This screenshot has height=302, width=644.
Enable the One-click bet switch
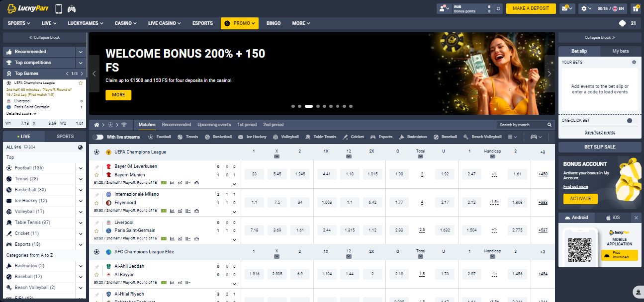[632, 120]
